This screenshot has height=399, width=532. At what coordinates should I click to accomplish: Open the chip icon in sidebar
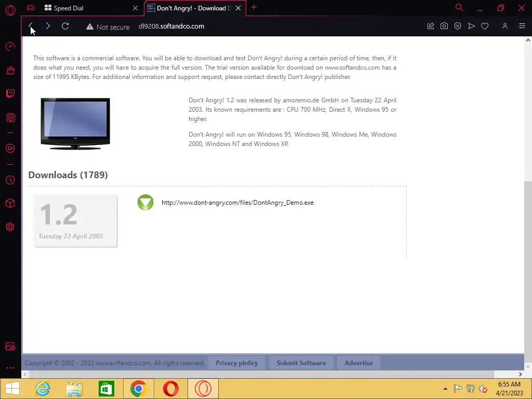tap(10, 117)
